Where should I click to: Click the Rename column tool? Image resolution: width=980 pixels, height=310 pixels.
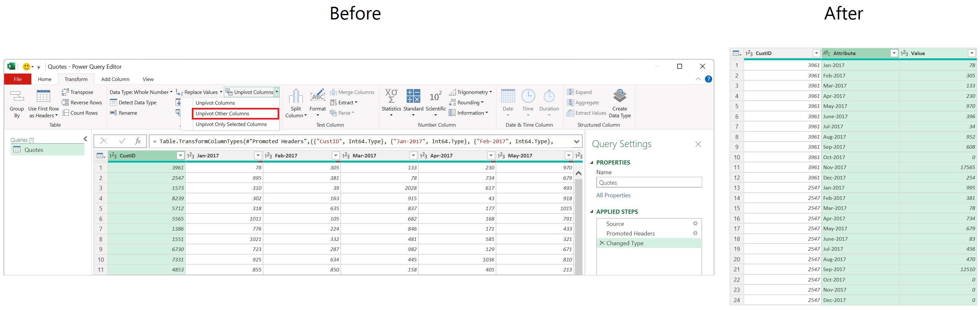point(123,113)
